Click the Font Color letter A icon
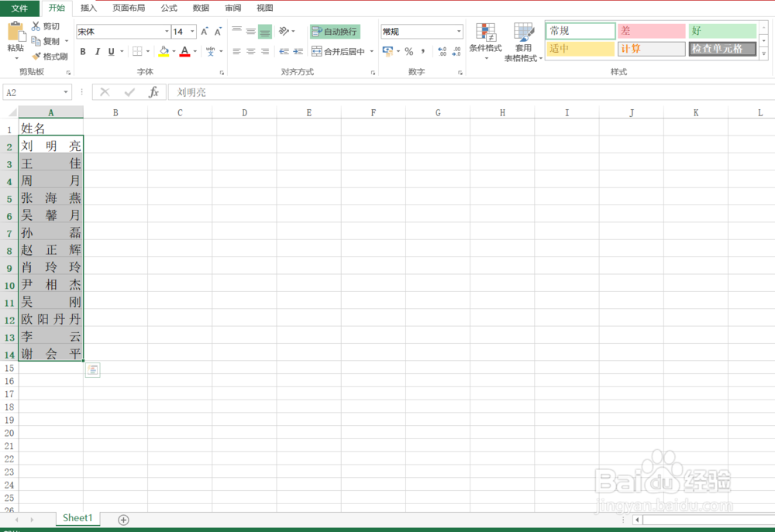 click(185, 51)
